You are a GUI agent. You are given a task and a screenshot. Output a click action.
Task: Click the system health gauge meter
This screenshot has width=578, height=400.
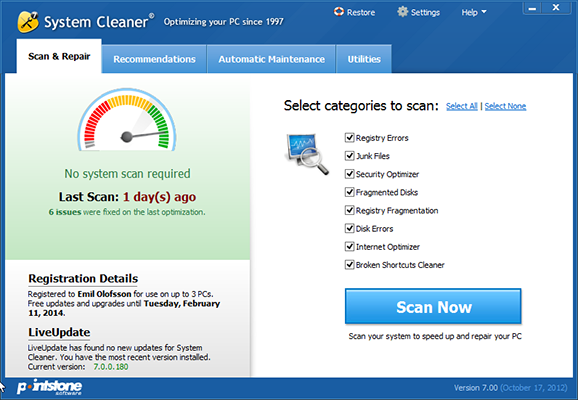(x=127, y=119)
